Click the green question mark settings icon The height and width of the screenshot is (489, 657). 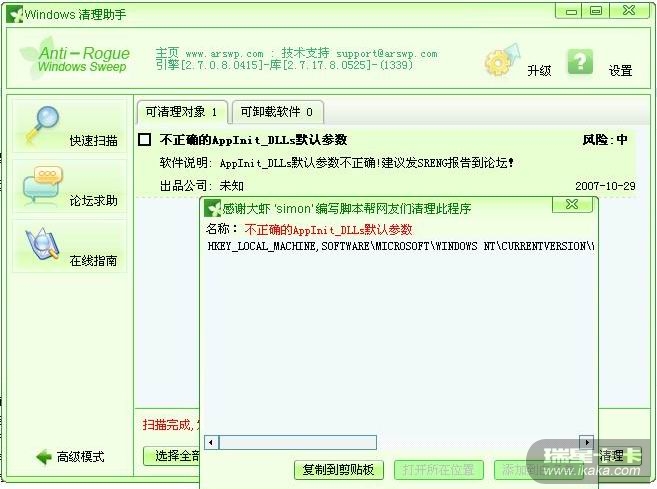(580, 62)
